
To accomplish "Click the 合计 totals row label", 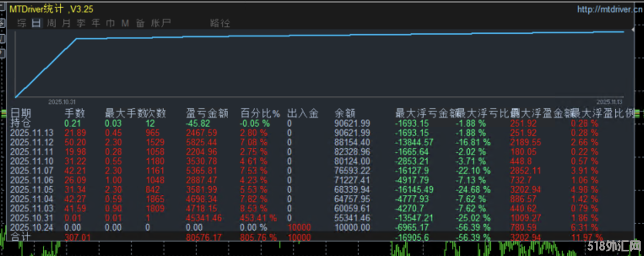I will tap(21, 237).
